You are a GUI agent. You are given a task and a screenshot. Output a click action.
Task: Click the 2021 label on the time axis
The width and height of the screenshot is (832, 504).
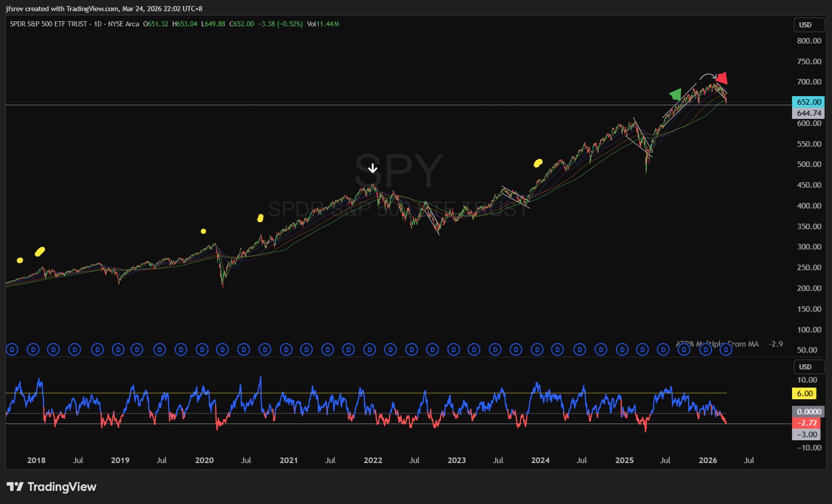(288, 460)
